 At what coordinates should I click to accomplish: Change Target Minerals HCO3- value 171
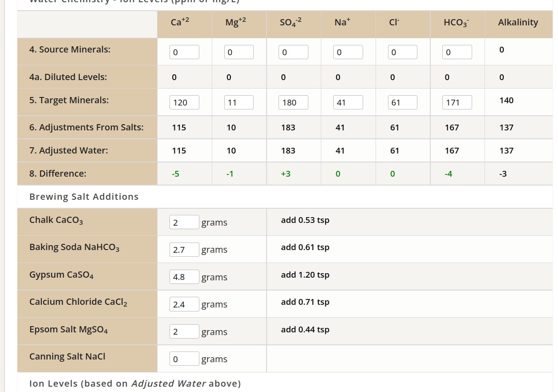point(457,102)
